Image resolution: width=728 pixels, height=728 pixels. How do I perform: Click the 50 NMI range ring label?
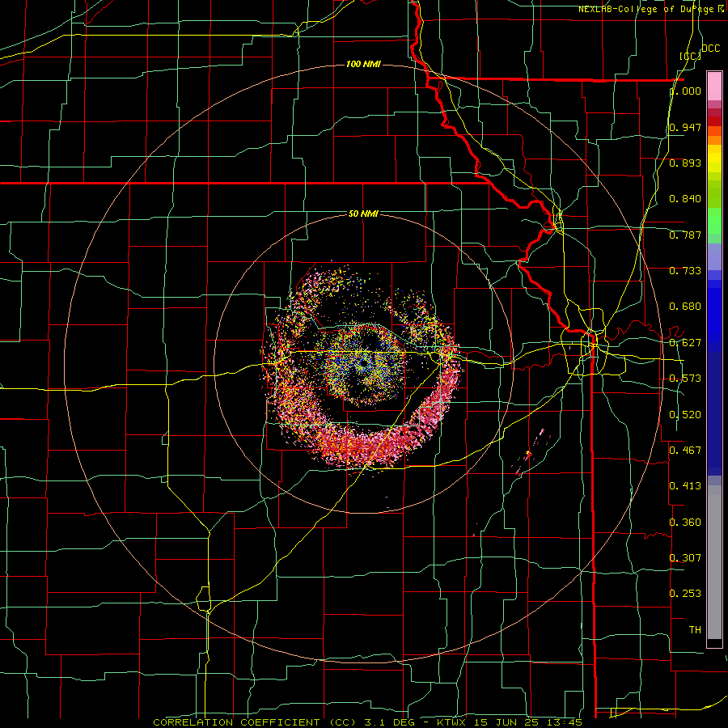(x=363, y=214)
